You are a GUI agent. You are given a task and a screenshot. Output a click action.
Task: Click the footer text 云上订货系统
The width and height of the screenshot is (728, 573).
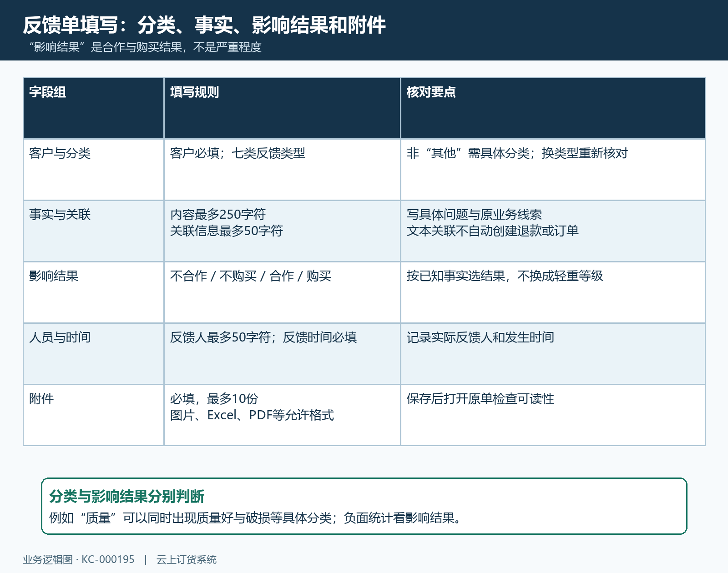[x=187, y=559]
